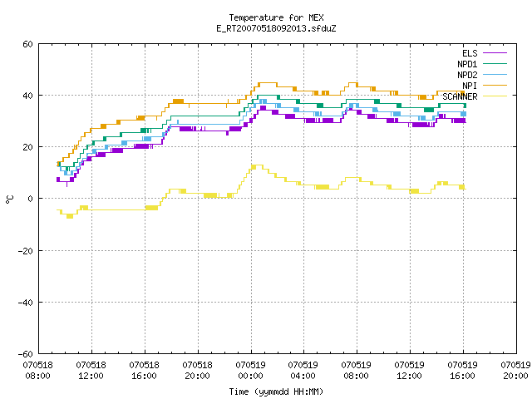This screenshot has height=399, width=532.
Task: Click the y-axis label 0
Action: click(31, 199)
